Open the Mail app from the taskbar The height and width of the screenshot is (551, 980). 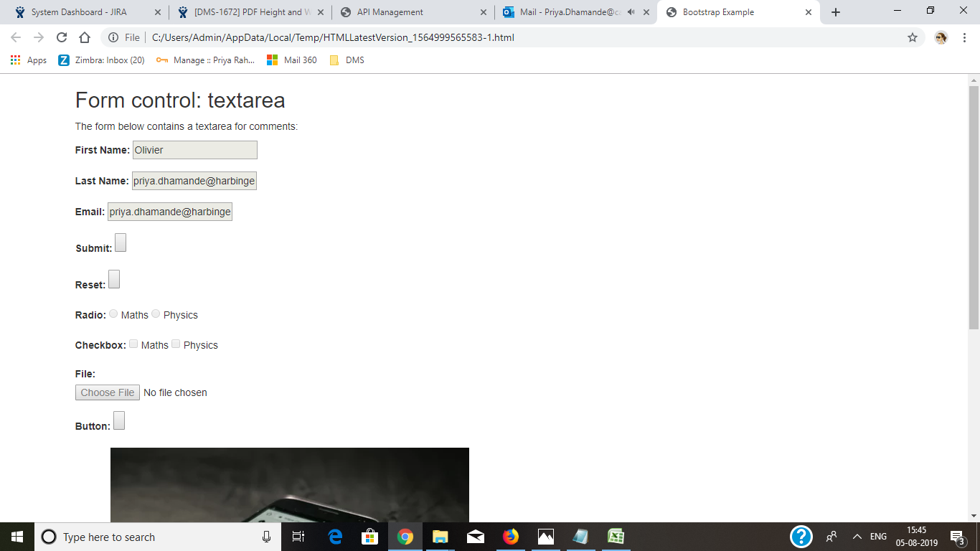[x=476, y=537]
